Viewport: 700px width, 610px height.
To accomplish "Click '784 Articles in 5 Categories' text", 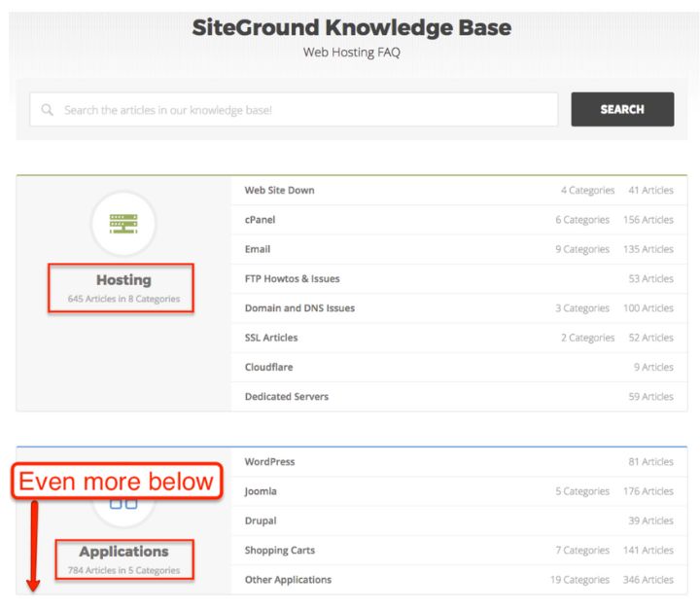I will pos(123,571).
